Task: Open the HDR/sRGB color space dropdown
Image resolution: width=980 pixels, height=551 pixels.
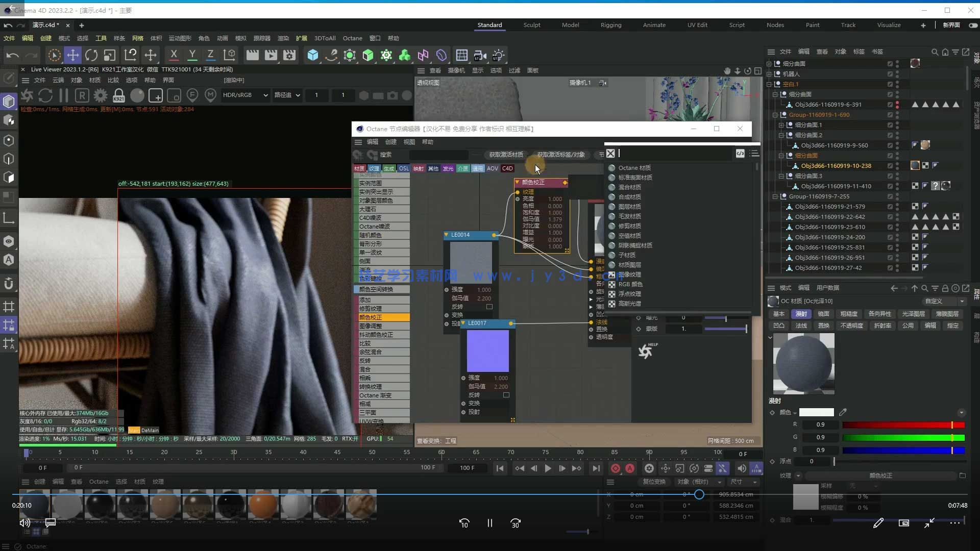Action: point(245,95)
